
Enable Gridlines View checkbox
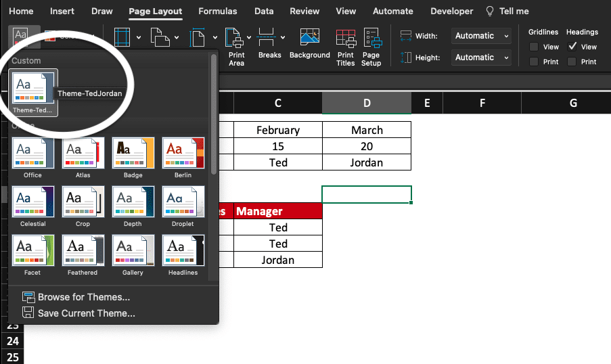(534, 47)
